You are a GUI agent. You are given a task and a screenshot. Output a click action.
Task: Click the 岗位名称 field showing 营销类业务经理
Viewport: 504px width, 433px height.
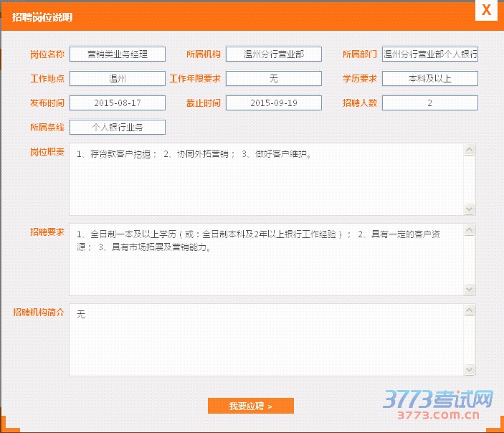[x=118, y=54]
